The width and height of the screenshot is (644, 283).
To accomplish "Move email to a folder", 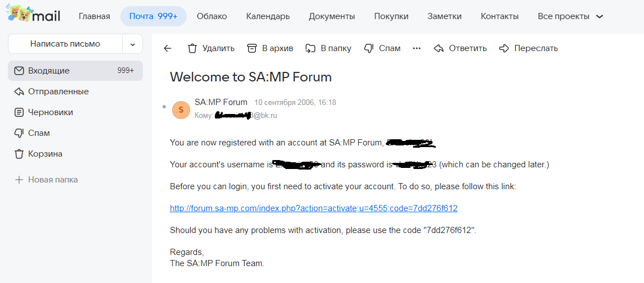I will [328, 48].
